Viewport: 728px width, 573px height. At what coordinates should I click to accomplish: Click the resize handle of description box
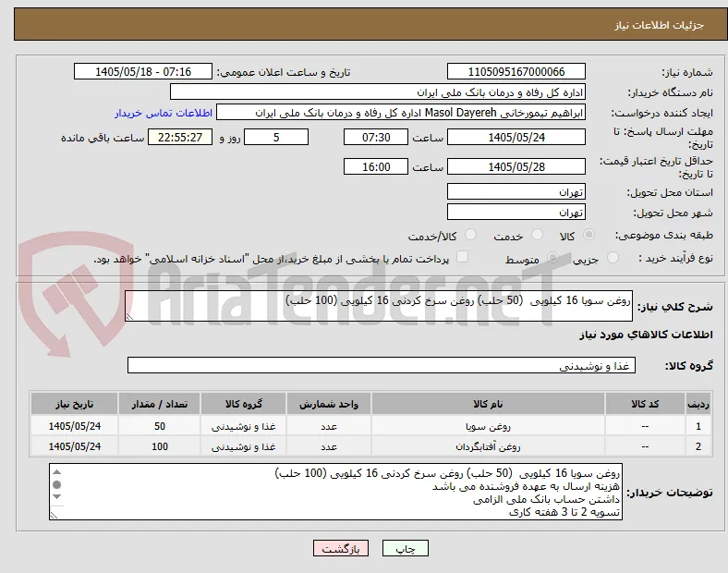(129, 317)
